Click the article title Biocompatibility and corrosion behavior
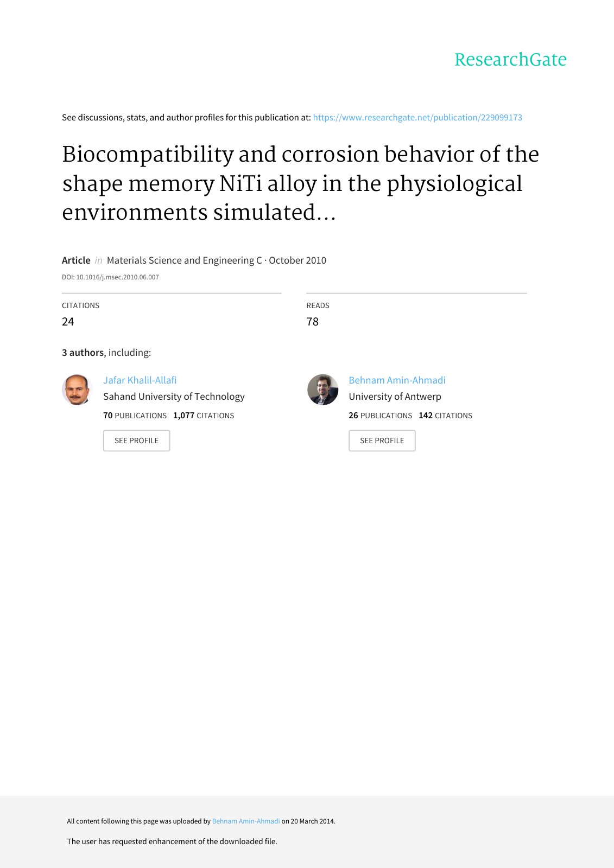Image resolution: width=614 pixels, height=868 pixels. 300,183
